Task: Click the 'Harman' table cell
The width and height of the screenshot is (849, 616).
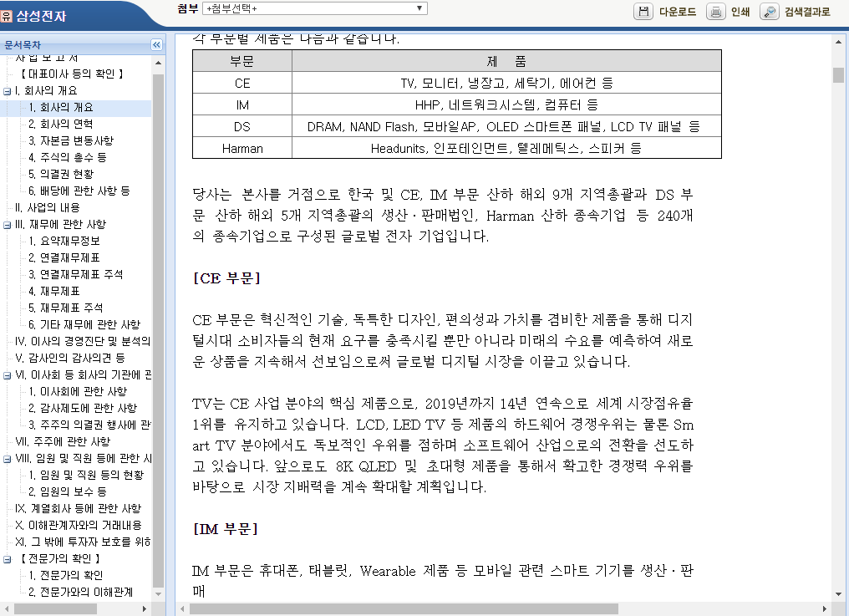Action: click(242, 148)
